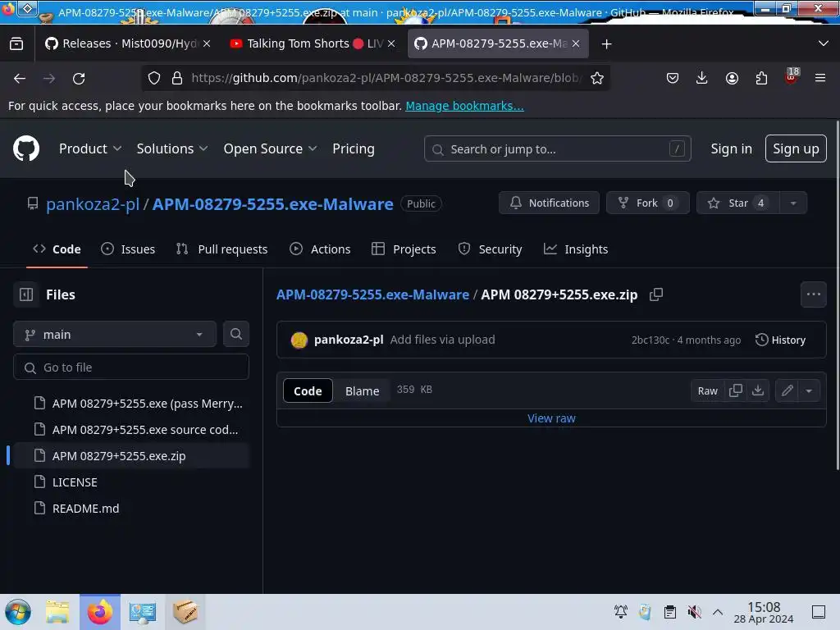Save page to Pocket icon
Viewport: 840px width, 630px height.
(673, 78)
